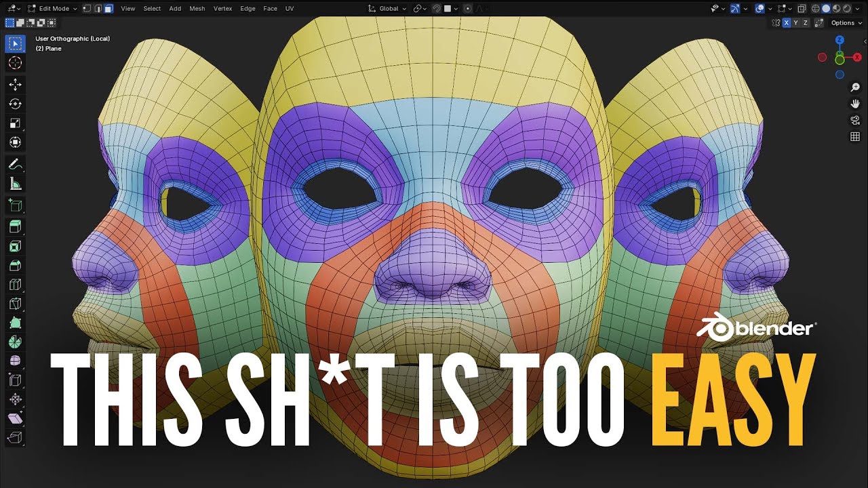Toggle viewport overlays display
The width and height of the screenshot is (868, 488).
[759, 9]
